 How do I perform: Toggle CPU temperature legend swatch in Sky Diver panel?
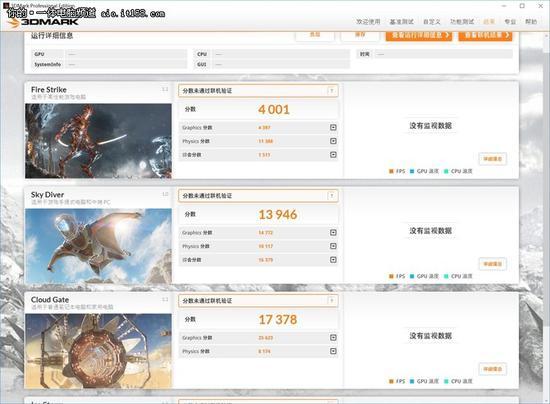pyautogui.click(x=446, y=276)
